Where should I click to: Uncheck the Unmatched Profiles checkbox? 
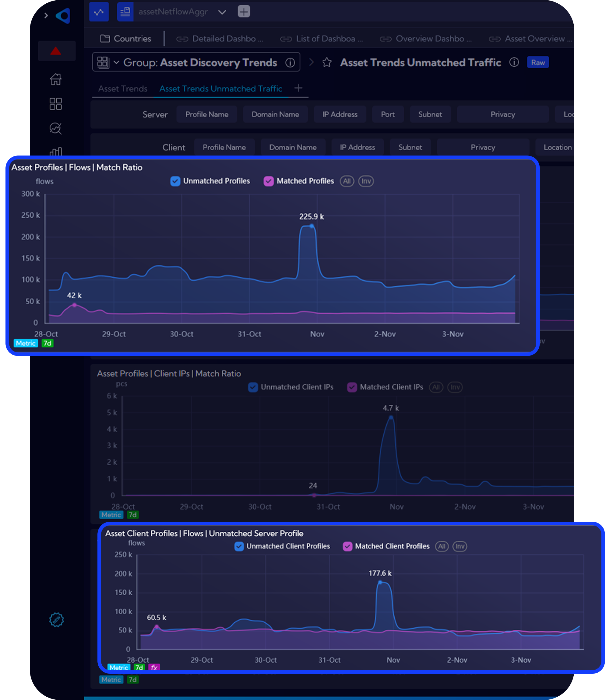175,181
